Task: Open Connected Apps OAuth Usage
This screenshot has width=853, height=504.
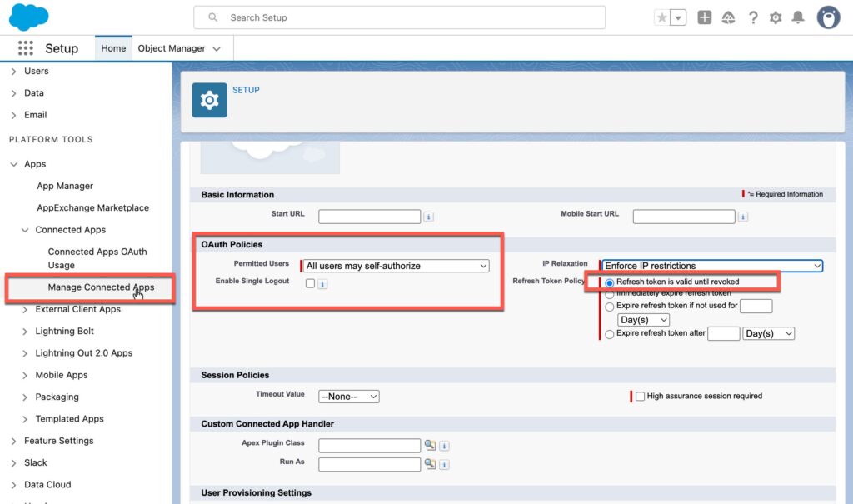Action: 97,258
